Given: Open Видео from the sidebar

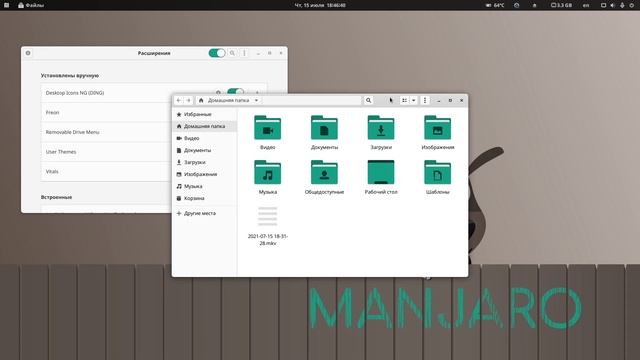Looking at the screenshot, I should (204, 138).
